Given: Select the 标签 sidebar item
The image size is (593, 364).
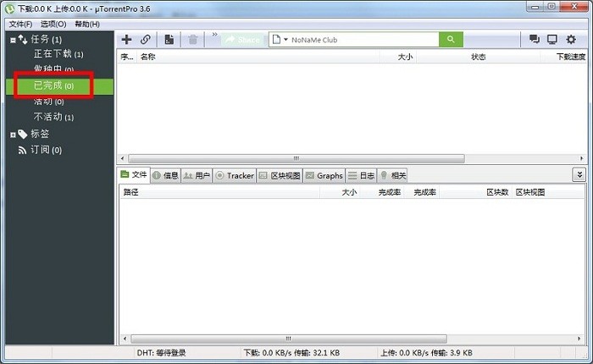Looking at the screenshot, I should pos(40,134).
